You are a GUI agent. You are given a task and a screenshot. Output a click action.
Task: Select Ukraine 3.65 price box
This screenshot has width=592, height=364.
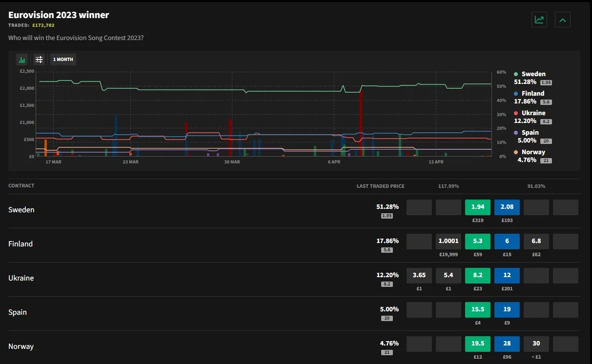(x=419, y=276)
